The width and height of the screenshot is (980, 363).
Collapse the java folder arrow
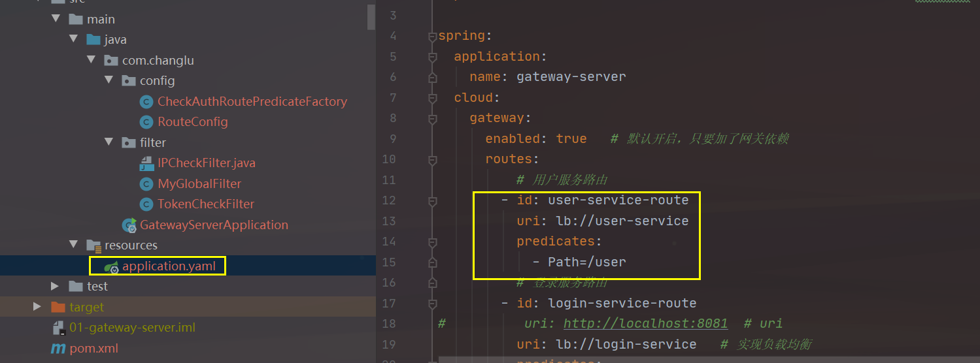coord(73,40)
